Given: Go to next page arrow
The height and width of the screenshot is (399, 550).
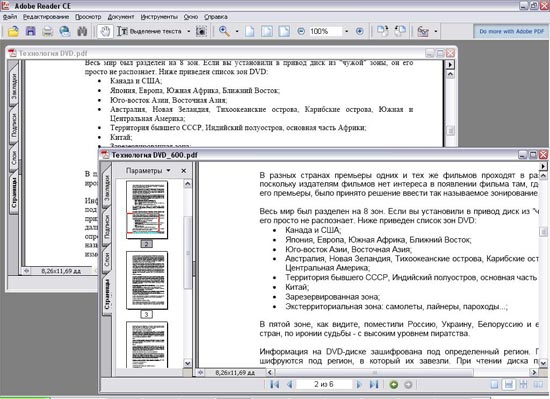Looking at the screenshot, I should point(359,385).
